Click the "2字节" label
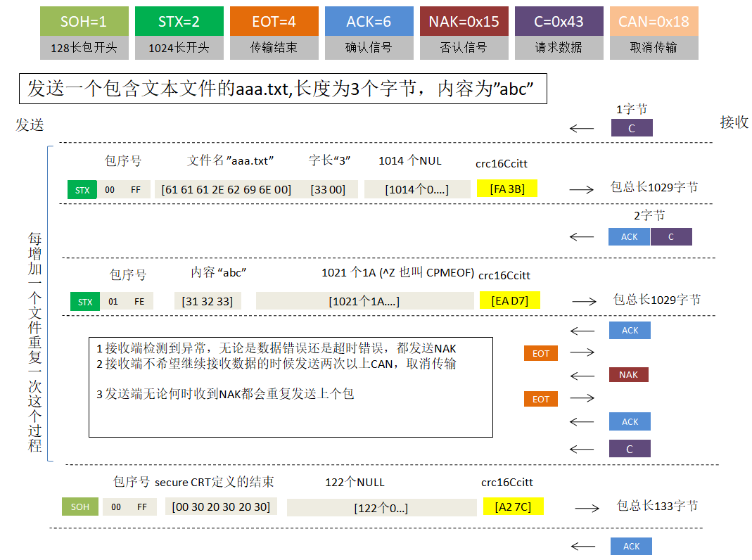 (649, 215)
